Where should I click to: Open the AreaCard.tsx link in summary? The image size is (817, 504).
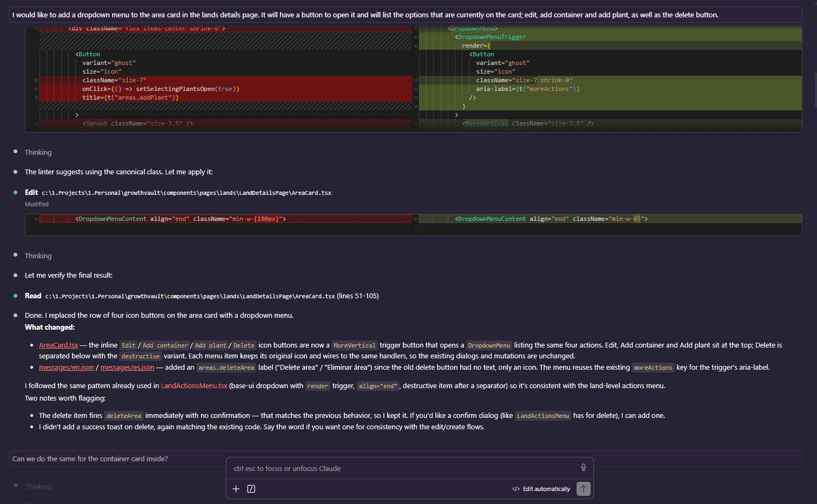pyautogui.click(x=58, y=345)
